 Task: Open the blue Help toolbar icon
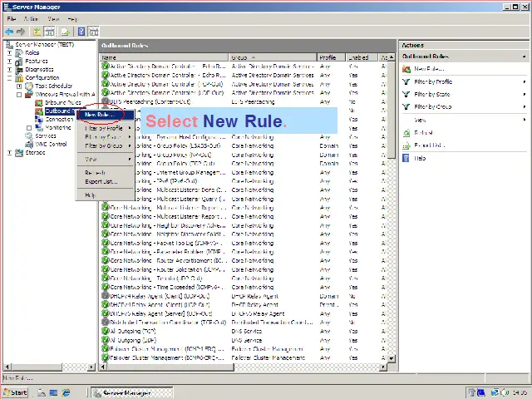click(81, 32)
